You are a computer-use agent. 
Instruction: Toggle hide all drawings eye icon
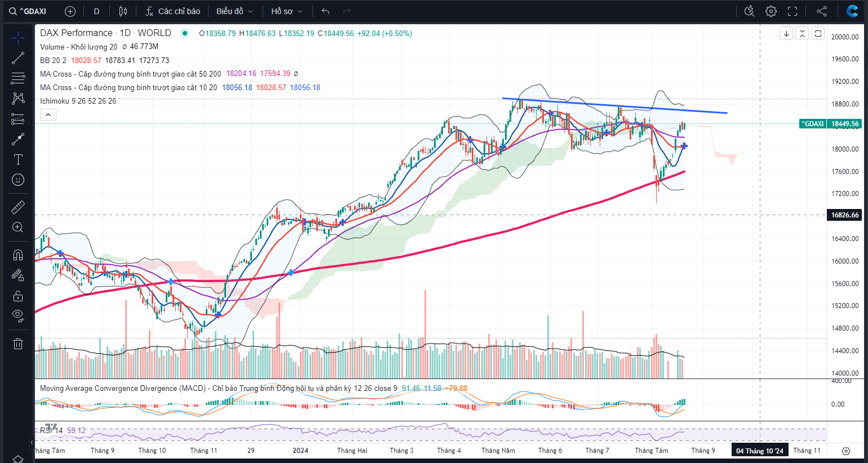pos(18,315)
